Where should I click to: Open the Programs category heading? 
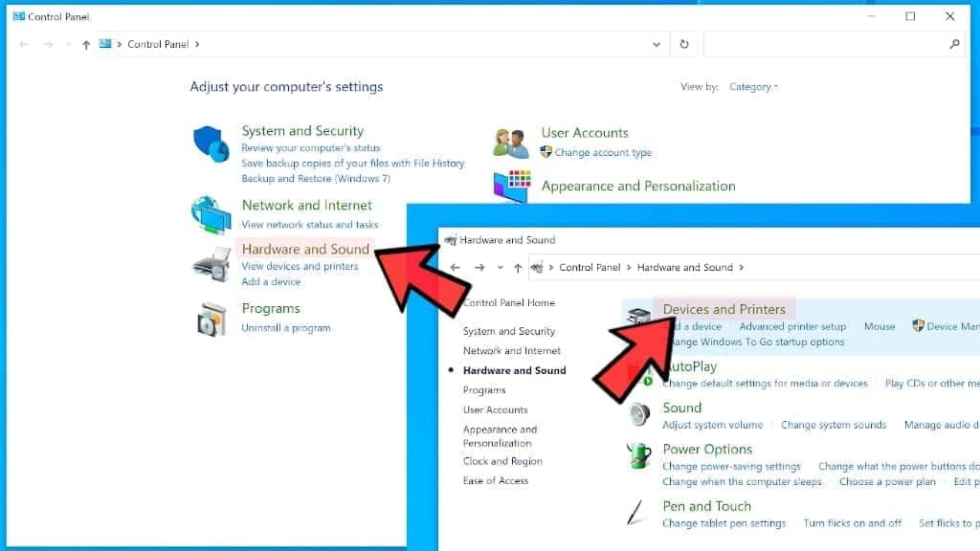tap(271, 309)
